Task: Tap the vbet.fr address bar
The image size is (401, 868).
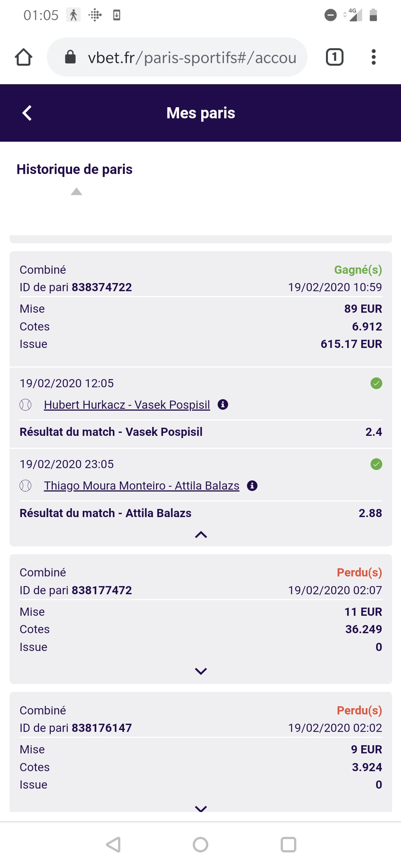Action: click(192, 57)
